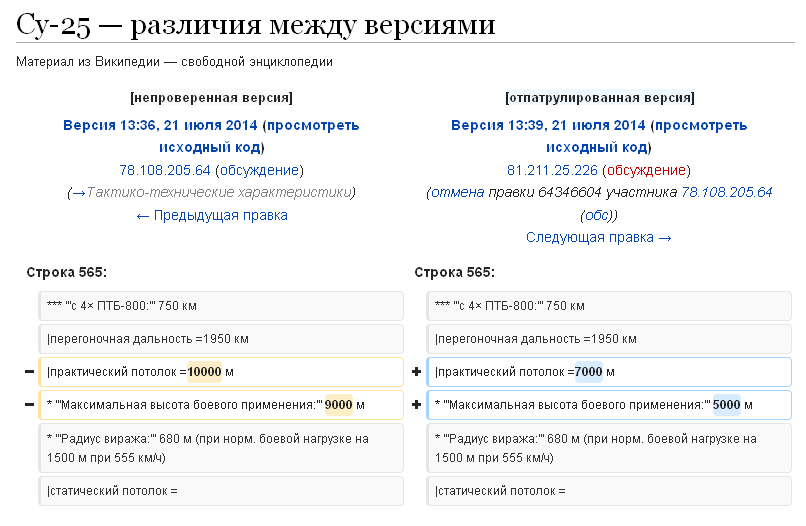This screenshot has width=806, height=526.
Task: Click the Материал из Википедии subtitle
Action: (x=174, y=62)
